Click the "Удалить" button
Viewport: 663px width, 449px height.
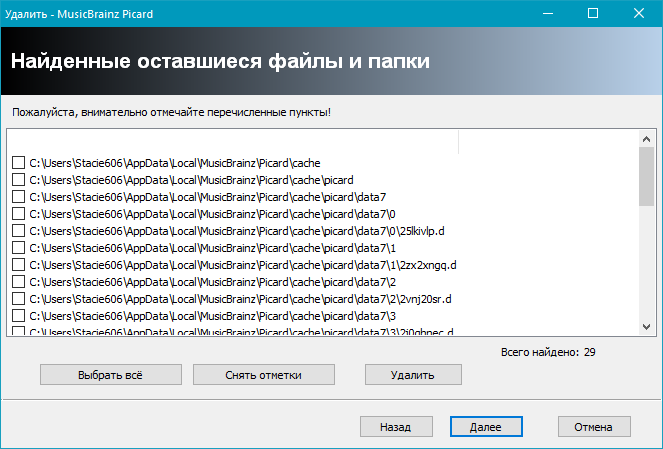point(413,375)
